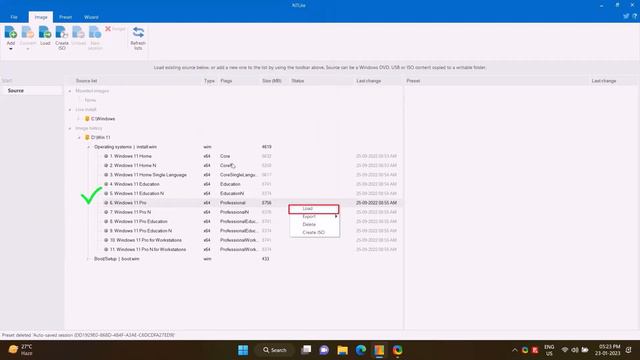Show hidden system tray icons
Image resolution: width=640 pixels, height=360 pixels.
515,350
